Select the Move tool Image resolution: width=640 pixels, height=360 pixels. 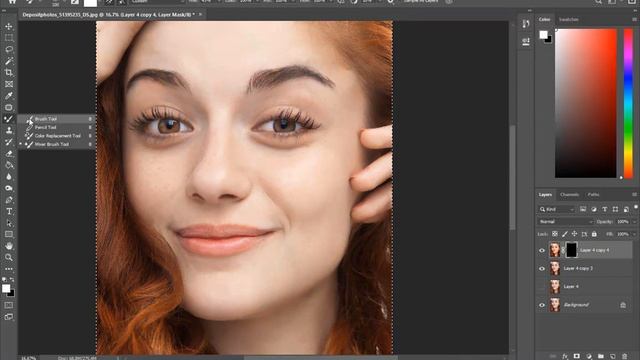(x=9, y=27)
